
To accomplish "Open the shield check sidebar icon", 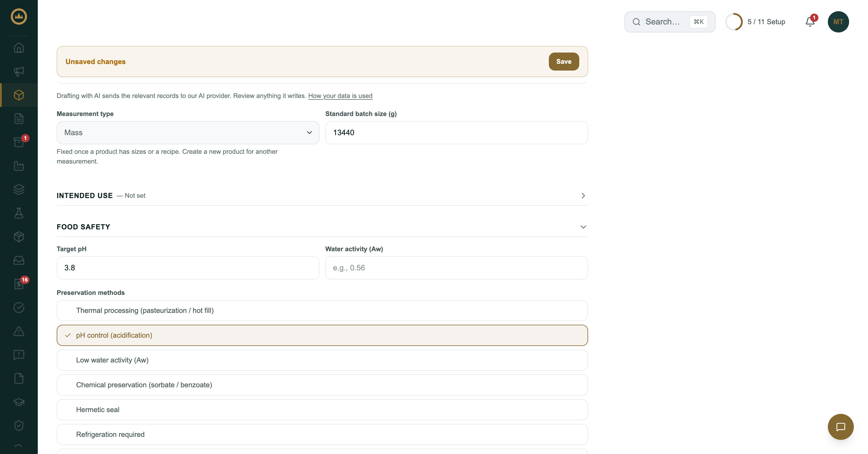I will 19,426.
